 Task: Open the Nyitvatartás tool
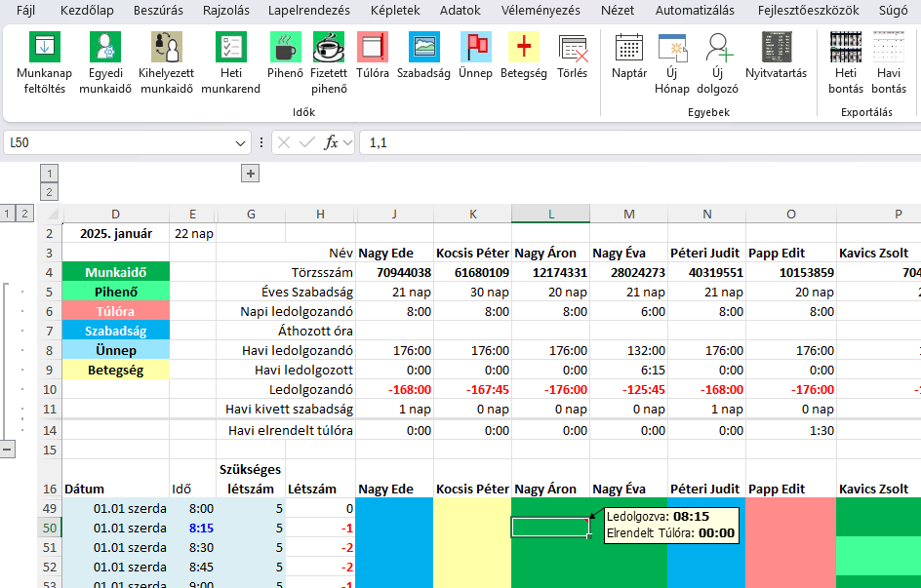[x=776, y=48]
